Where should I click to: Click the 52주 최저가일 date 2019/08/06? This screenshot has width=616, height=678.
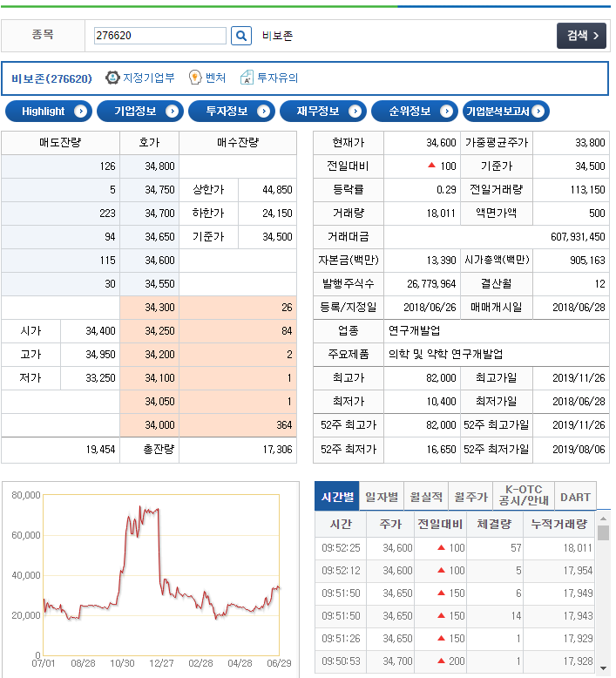coord(579,450)
